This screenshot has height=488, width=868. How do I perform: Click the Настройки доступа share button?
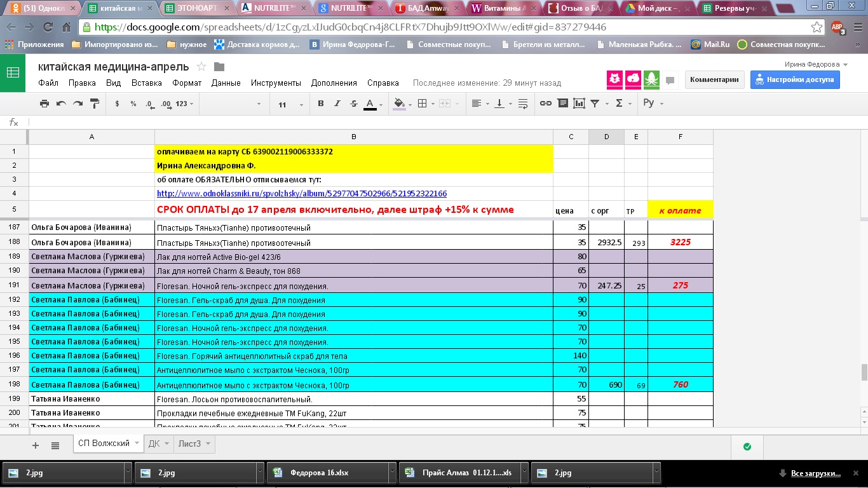pyautogui.click(x=795, y=79)
